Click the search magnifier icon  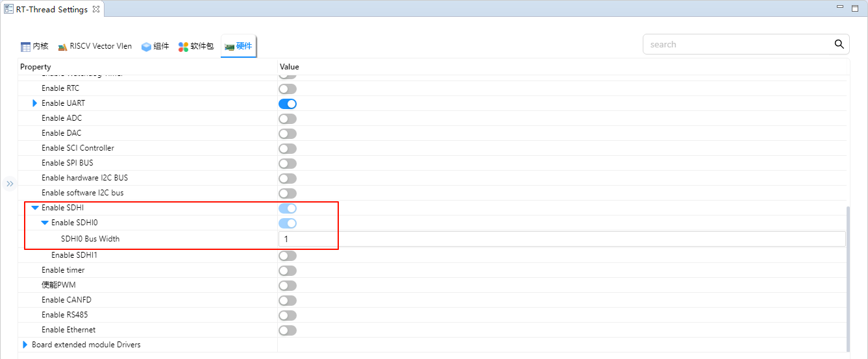coord(839,44)
